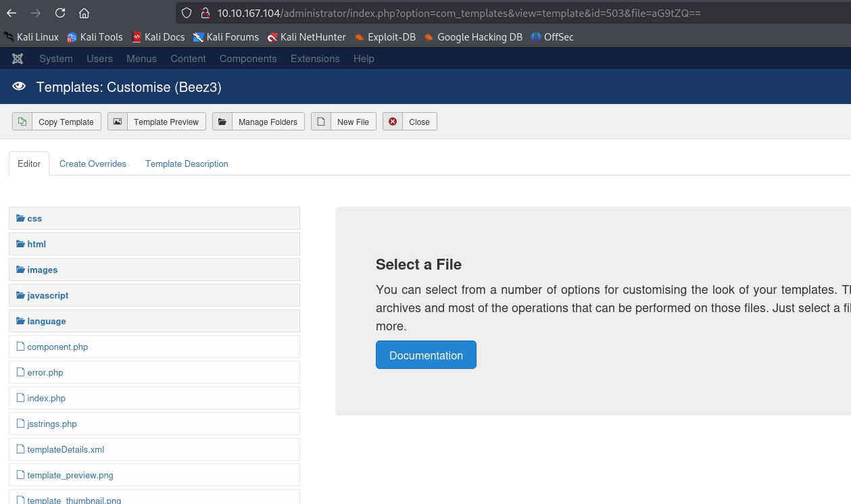Click the Joomla logo icon
The image size is (851, 504).
18,59
